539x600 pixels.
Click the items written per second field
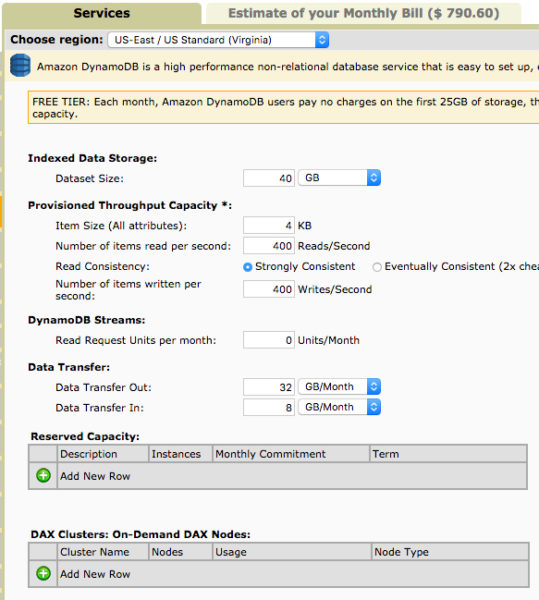tap(269, 289)
